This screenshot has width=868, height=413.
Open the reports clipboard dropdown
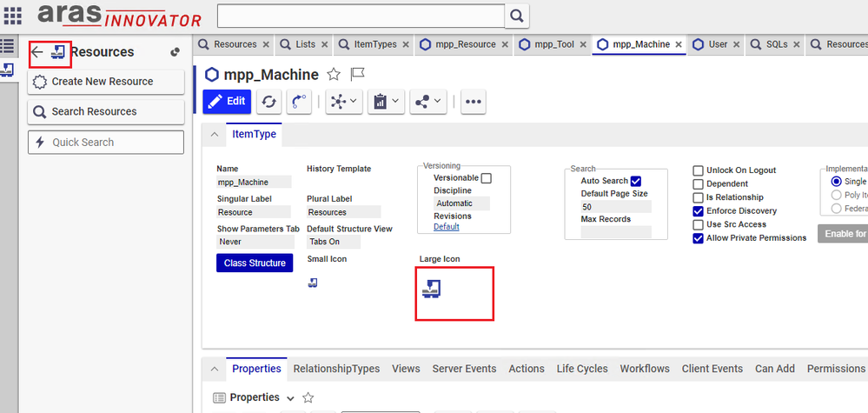[384, 102]
